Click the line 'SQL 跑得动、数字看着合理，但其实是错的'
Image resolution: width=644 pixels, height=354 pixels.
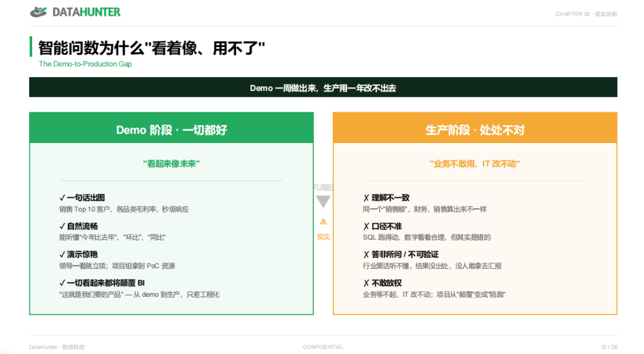pyautogui.click(x=427, y=237)
